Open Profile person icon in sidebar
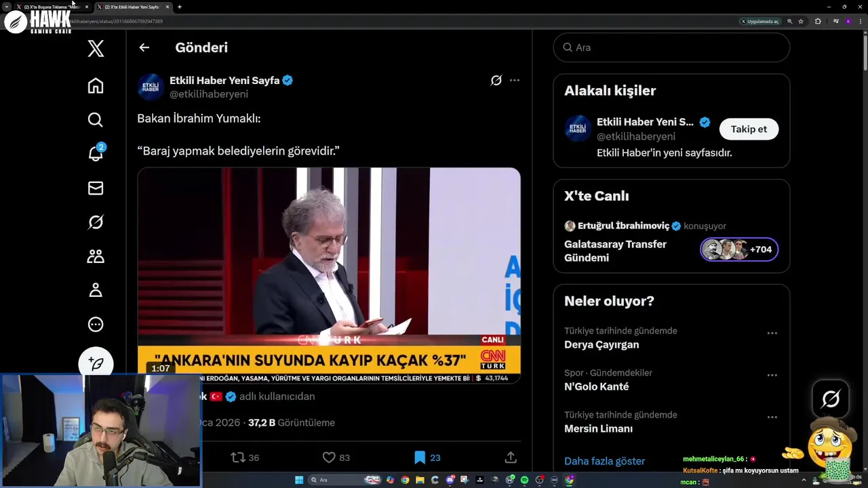The width and height of the screenshot is (868, 488). click(x=96, y=290)
